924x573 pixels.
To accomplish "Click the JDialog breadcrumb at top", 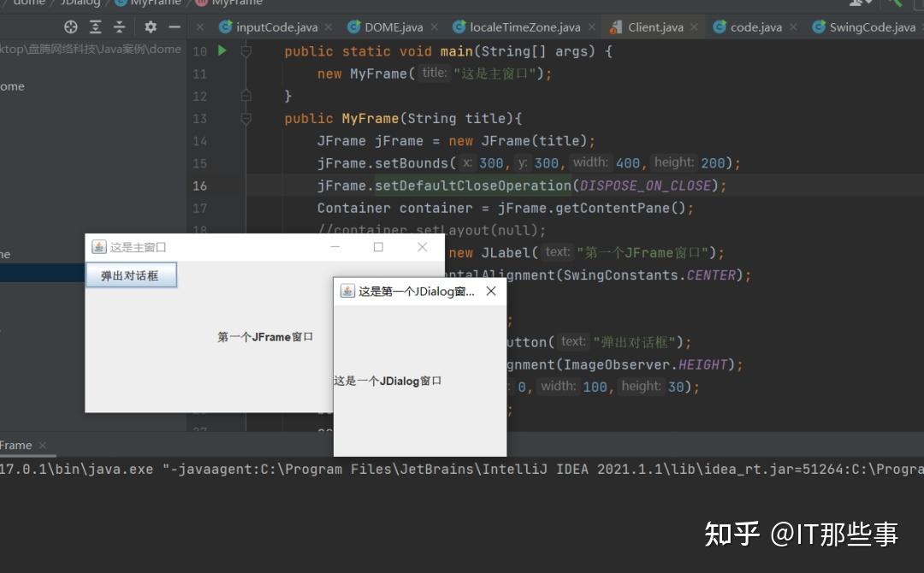I will click(80, 3).
